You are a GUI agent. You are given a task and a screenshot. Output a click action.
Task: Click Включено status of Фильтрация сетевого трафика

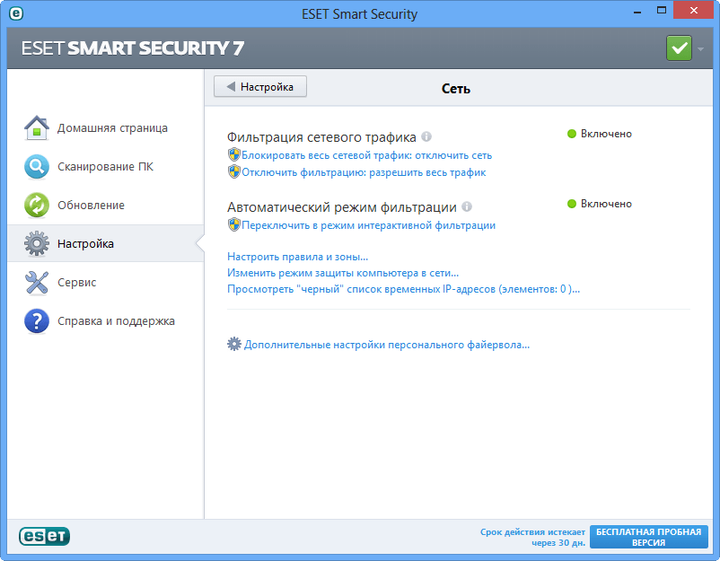pyautogui.click(x=600, y=134)
